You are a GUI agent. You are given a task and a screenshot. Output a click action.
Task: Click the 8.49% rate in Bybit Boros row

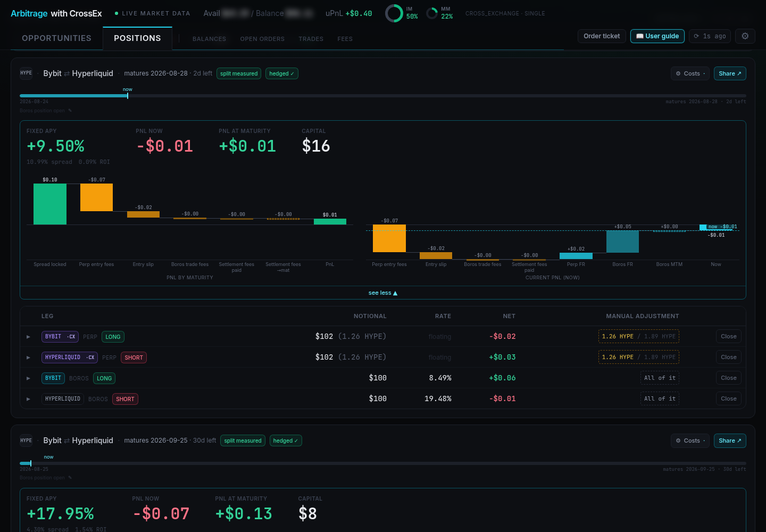440,378
